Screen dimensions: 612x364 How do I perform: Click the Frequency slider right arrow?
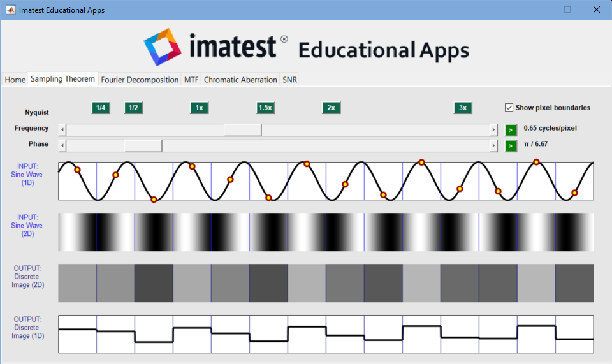pyautogui.click(x=493, y=130)
